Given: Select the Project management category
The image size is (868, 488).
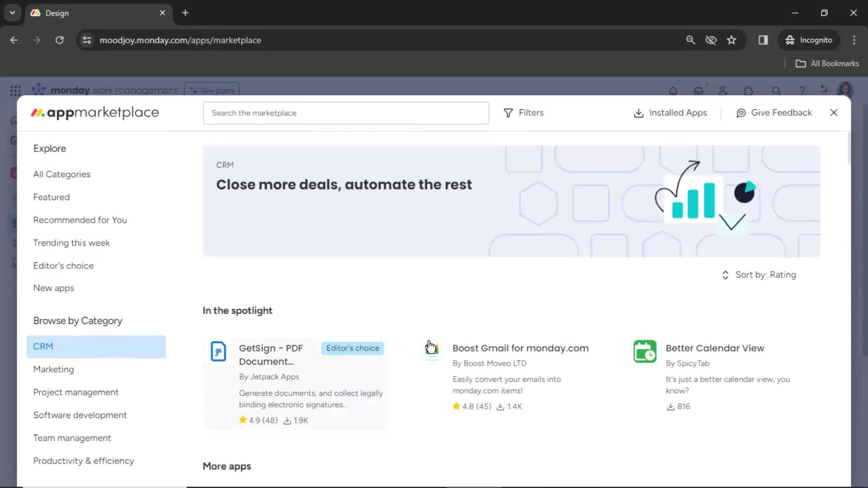Looking at the screenshot, I should pos(75,393).
